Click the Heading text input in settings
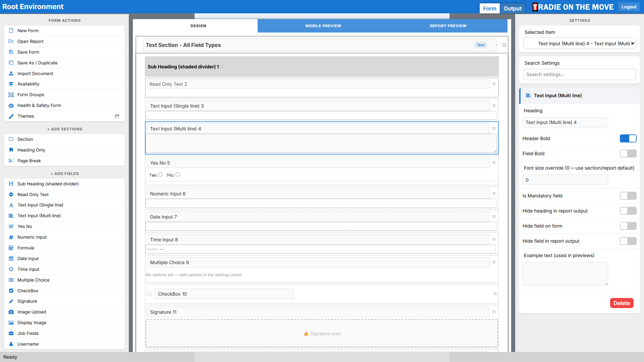 point(565,122)
